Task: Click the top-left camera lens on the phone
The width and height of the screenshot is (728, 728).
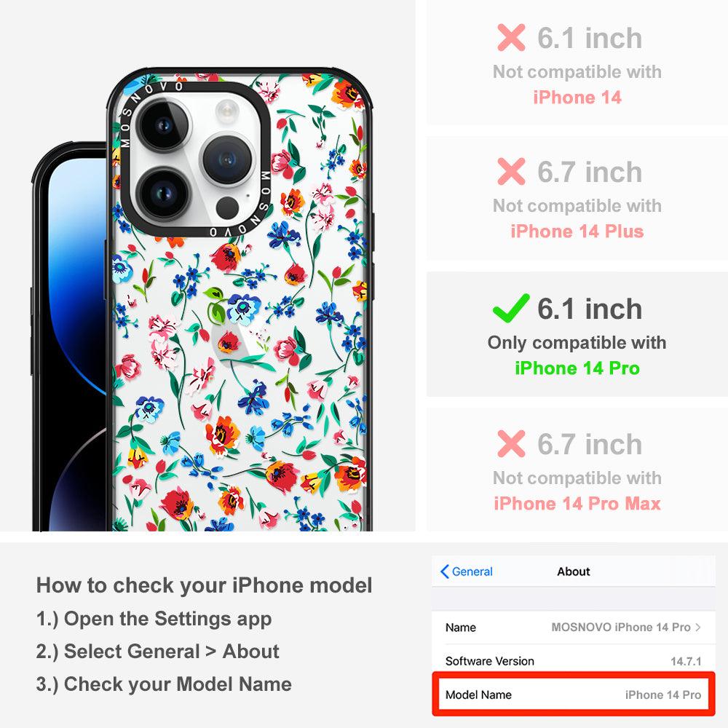Action: 164,125
